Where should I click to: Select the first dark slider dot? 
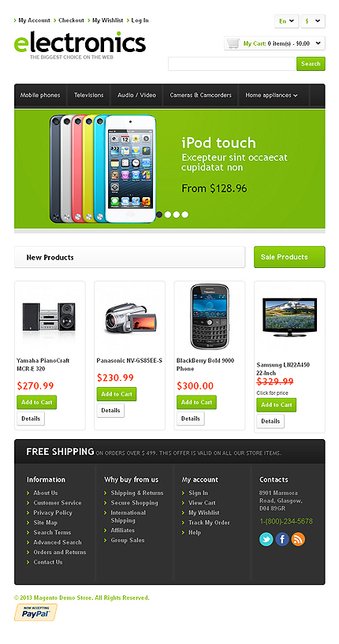(159, 214)
